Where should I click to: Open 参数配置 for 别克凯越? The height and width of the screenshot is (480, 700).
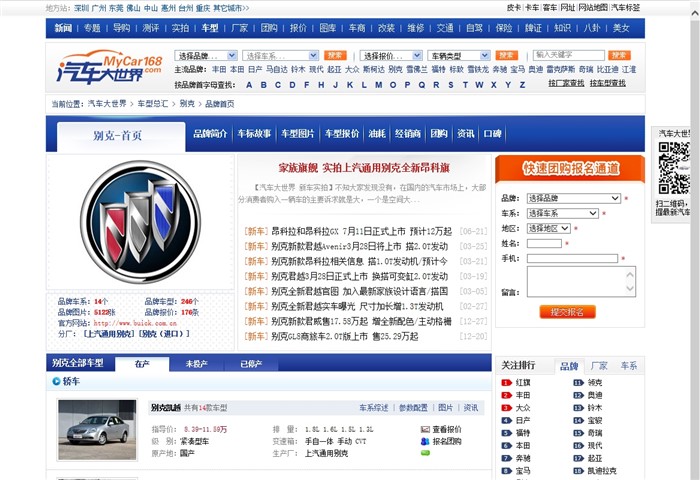[413, 408]
